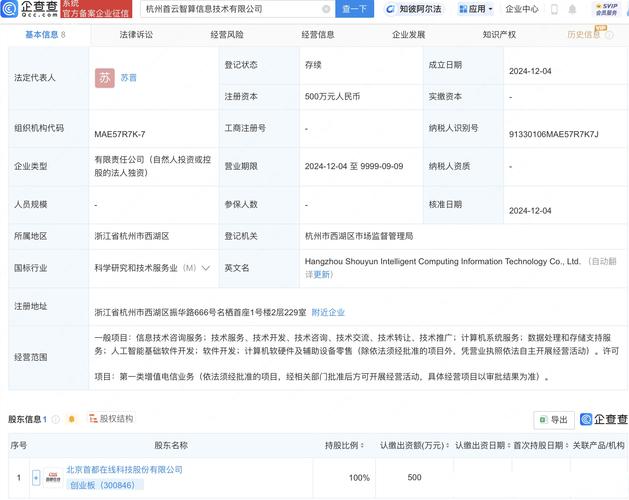Screen dimensions: 629x500
Task: Open info icon next to 股东信息
Action: click(56, 419)
